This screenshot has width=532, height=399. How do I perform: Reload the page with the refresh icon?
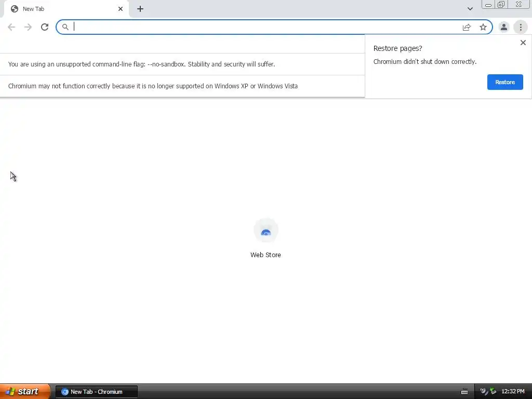45,27
